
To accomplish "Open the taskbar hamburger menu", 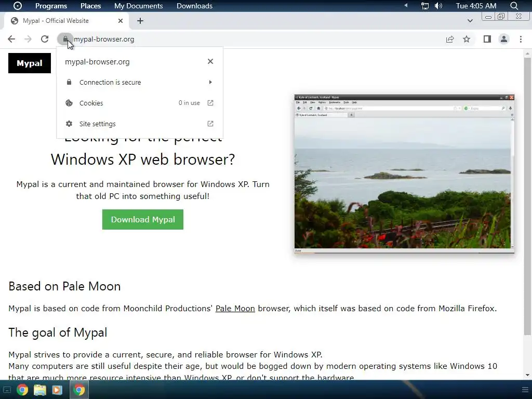I will coord(525,390).
